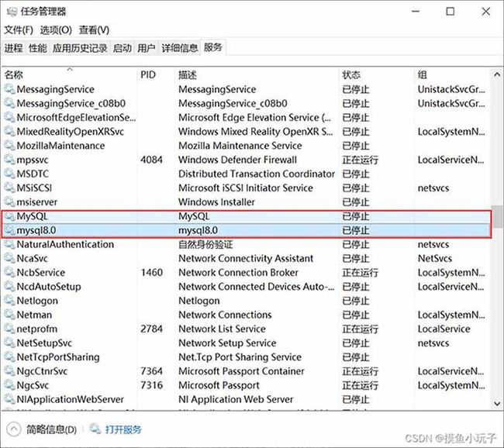Select the 'Windows Installer' description cell
Image resolution: width=504 pixels, height=448 pixels.
(x=216, y=202)
